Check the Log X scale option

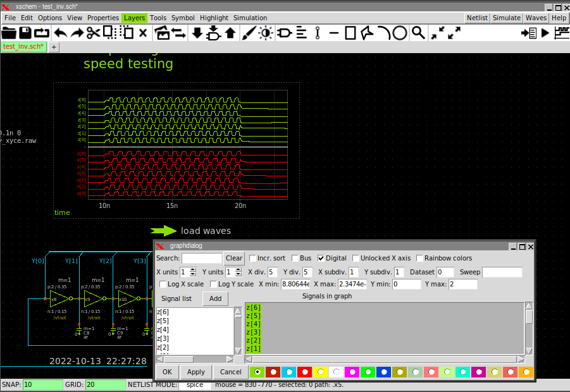point(163,285)
